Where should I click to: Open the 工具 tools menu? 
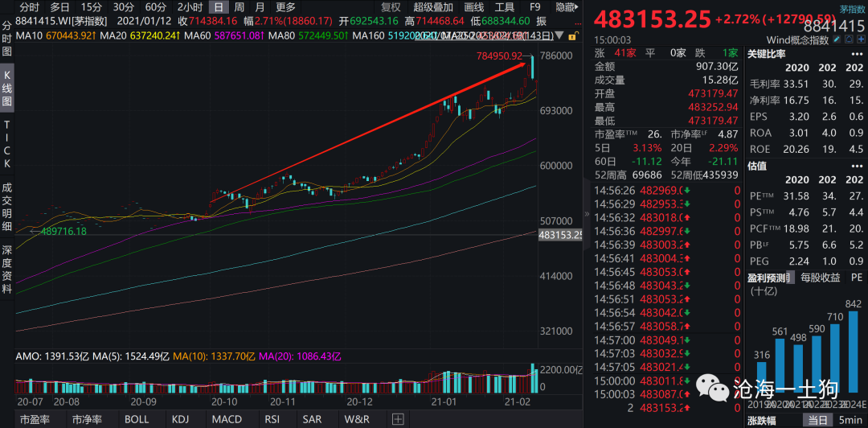click(504, 7)
